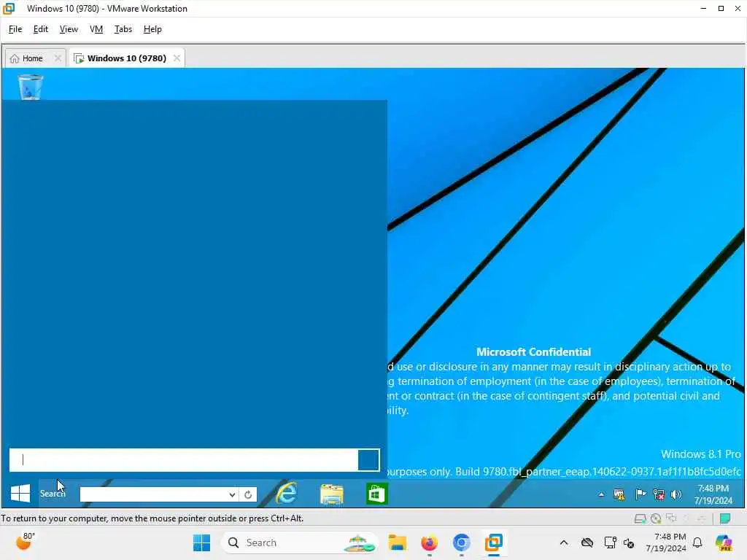Open the host weather widget showing 80°
Viewport: 747px width, 560px height.
click(x=25, y=542)
